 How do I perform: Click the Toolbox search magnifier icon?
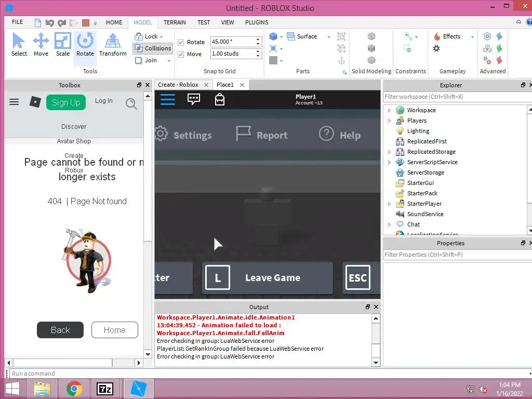pyautogui.click(x=131, y=103)
